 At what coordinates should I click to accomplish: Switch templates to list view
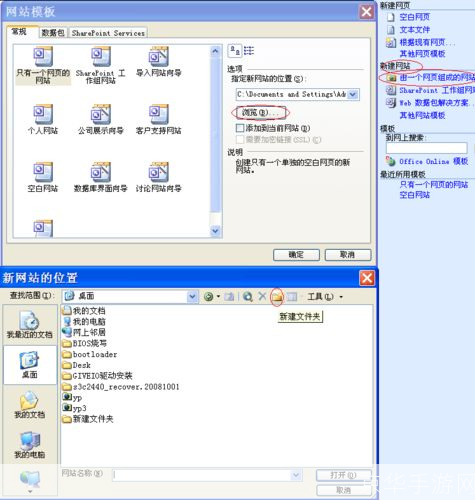click(249, 51)
